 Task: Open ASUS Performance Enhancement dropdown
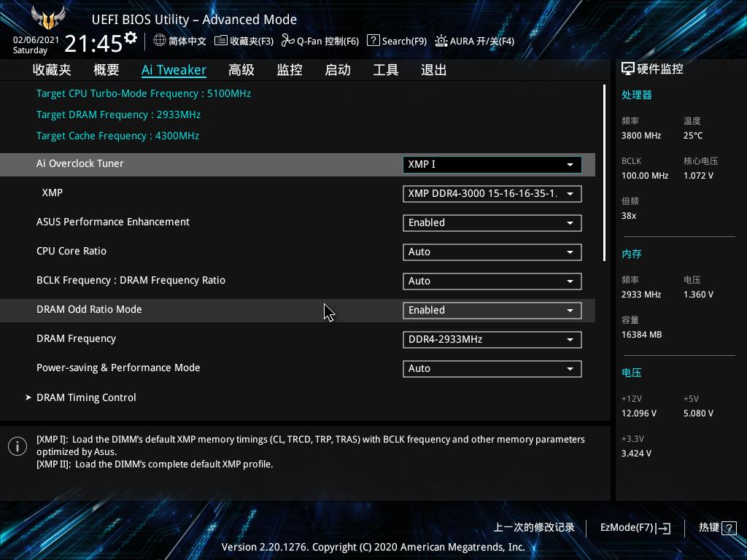tap(492, 223)
